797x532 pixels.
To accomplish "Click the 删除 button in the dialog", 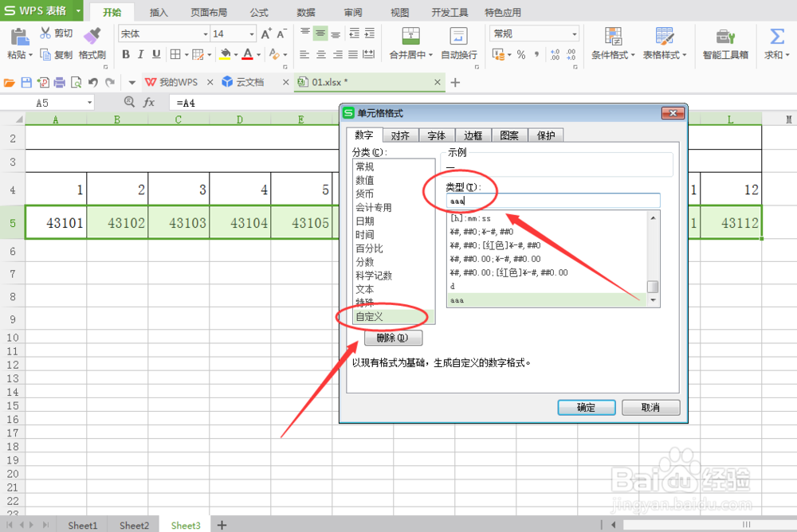I will tap(393, 337).
